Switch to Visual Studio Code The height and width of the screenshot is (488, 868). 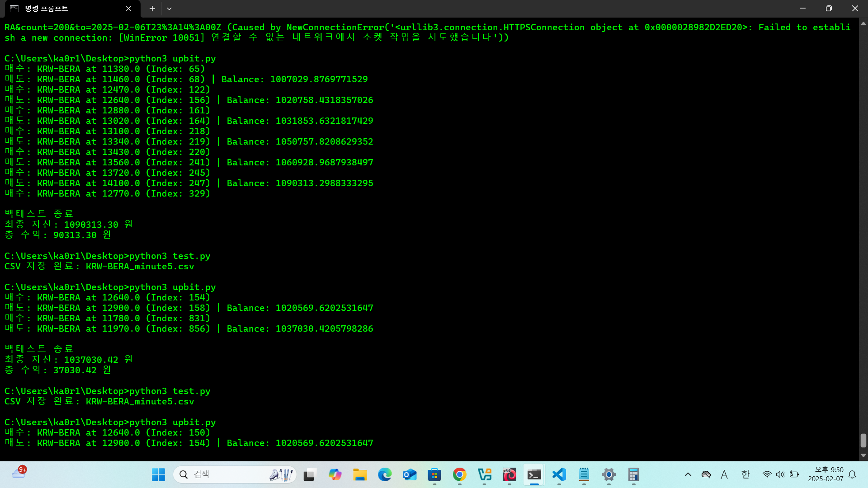click(559, 474)
